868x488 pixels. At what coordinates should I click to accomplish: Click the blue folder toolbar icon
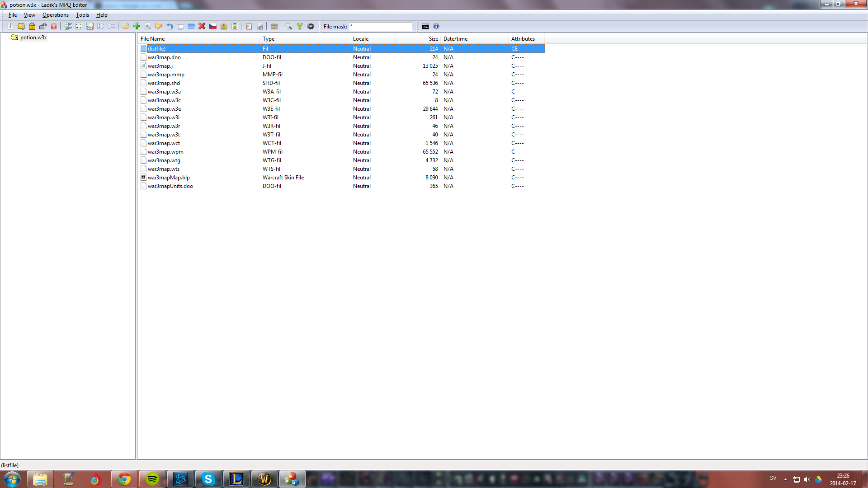coord(191,26)
